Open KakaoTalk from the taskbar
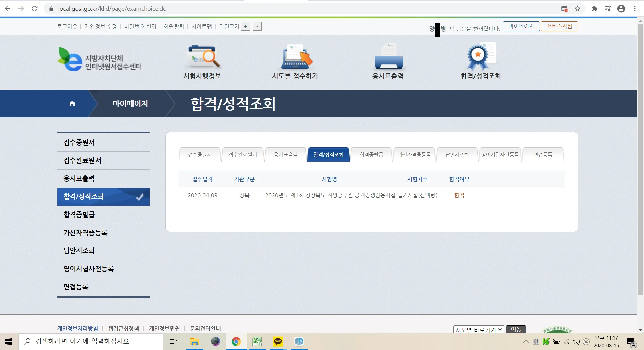Viewport: 644px width, 350px height. [278, 342]
